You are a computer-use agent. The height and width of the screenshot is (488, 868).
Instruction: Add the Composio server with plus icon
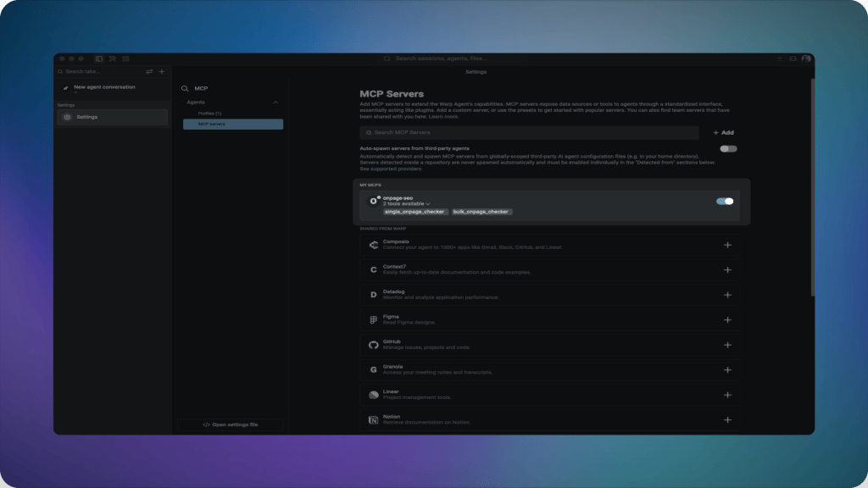pyautogui.click(x=727, y=245)
